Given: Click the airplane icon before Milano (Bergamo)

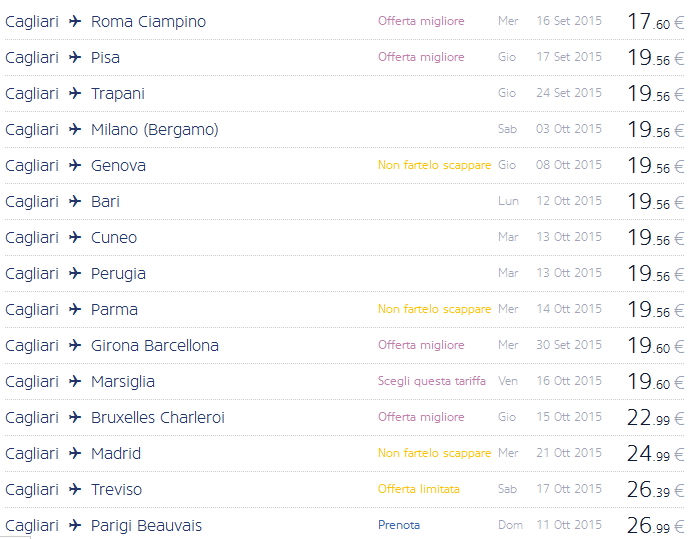Looking at the screenshot, I should click(x=75, y=129).
